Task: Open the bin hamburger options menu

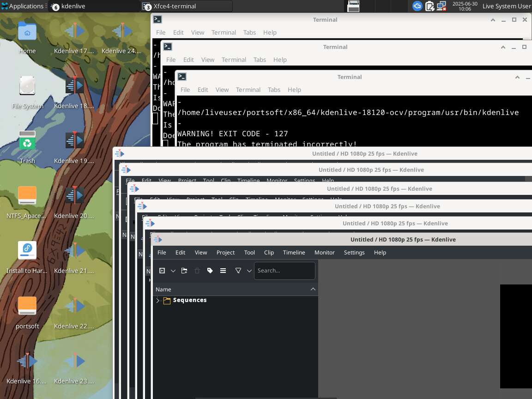Action: click(x=223, y=271)
